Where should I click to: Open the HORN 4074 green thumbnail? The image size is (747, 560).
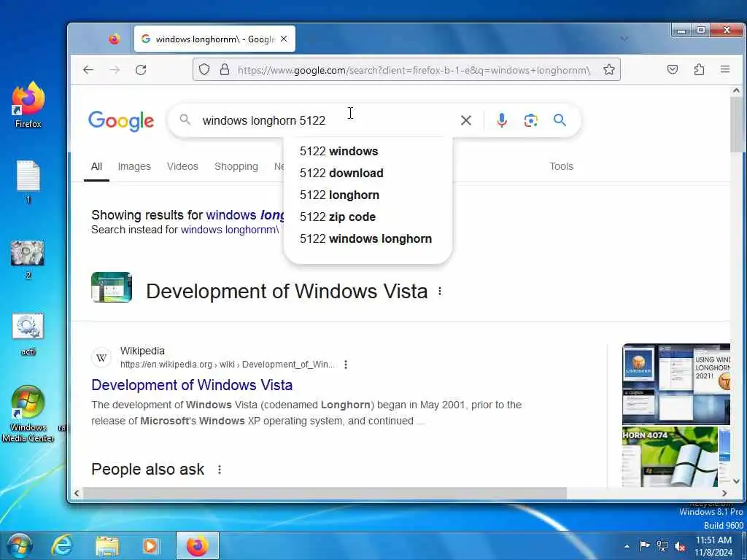670,456
